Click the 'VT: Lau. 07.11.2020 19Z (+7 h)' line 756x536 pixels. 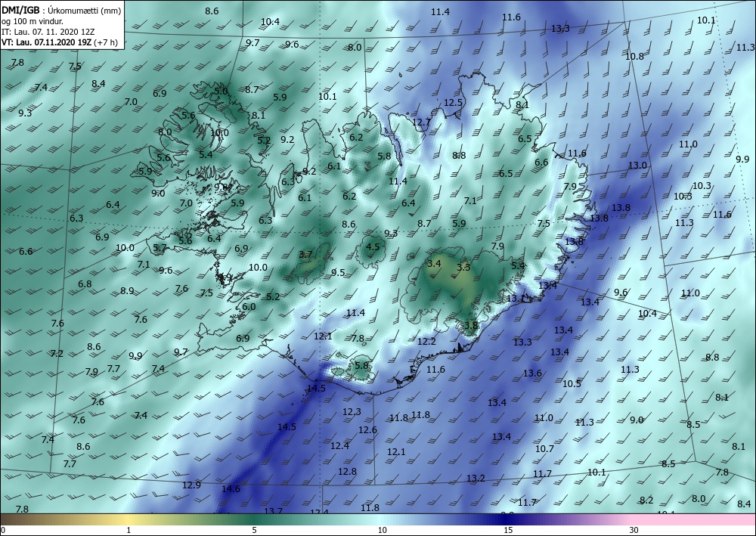point(59,42)
